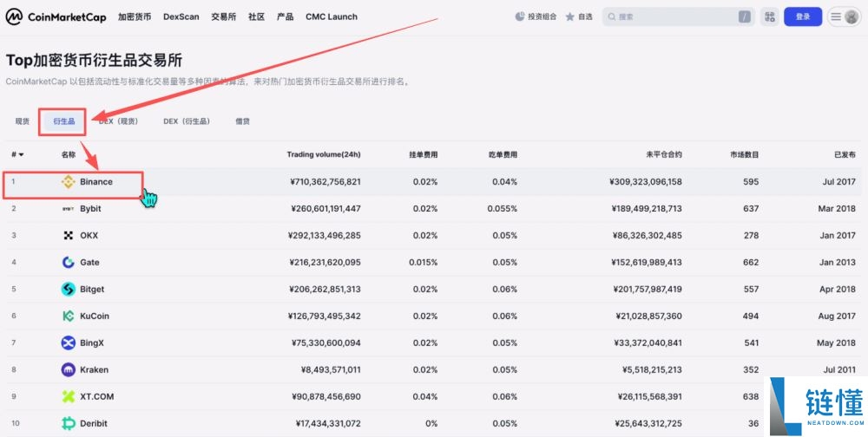Viewport: 868px width, 437px height.
Task: Click Deribit volume ¥17,434,331,072
Action: pyautogui.click(x=328, y=424)
